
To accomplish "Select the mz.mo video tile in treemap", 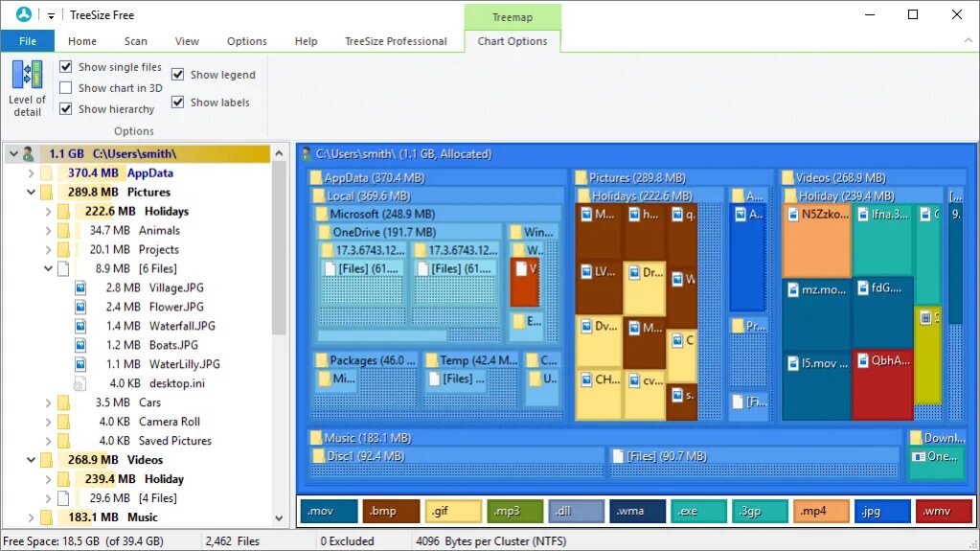I will coord(816,314).
